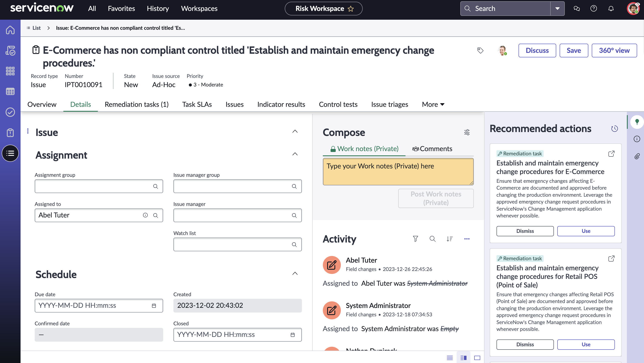This screenshot has height=363, width=644.
Task: Expand the More tabs dropdown
Action: pyautogui.click(x=433, y=104)
